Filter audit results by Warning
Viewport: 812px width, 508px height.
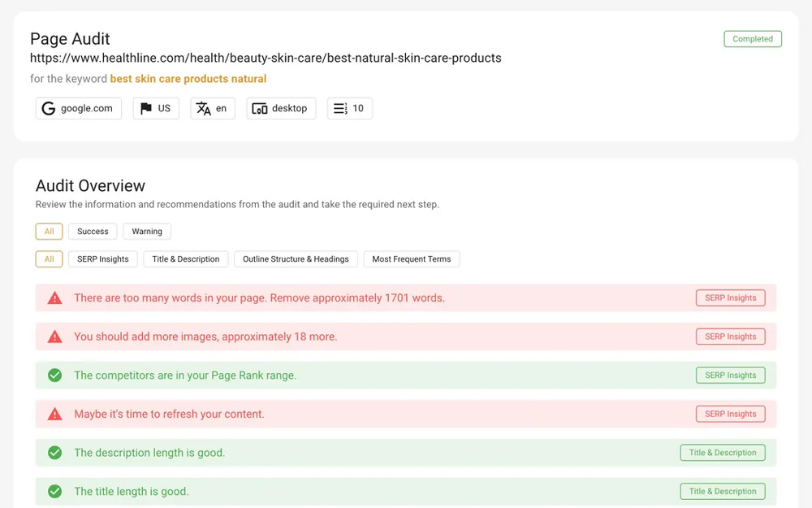pyautogui.click(x=147, y=232)
